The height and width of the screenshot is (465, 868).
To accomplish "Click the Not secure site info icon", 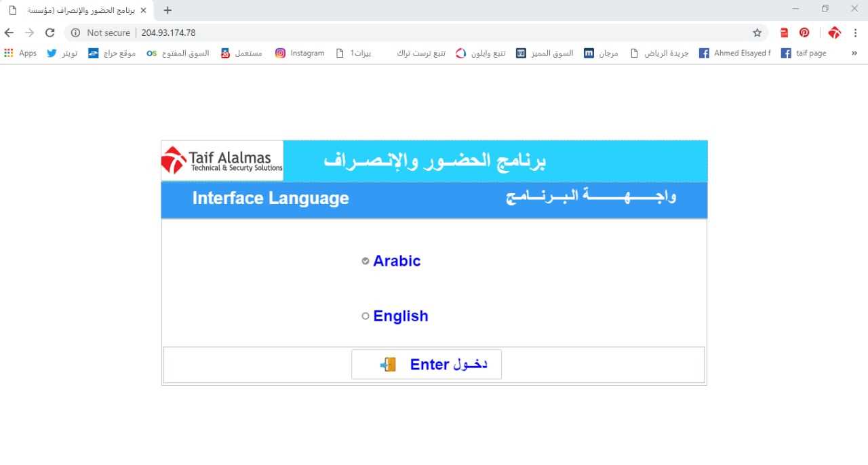I will pos(75,33).
